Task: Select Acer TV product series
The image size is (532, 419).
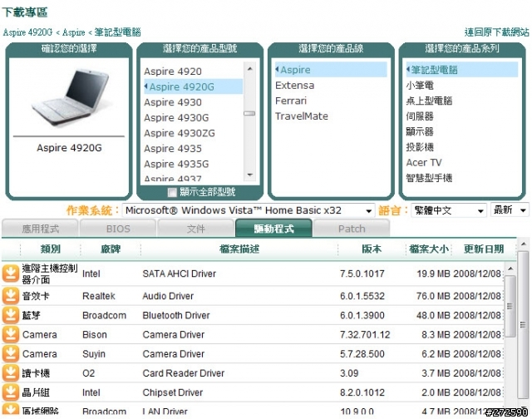Action: coord(424,162)
